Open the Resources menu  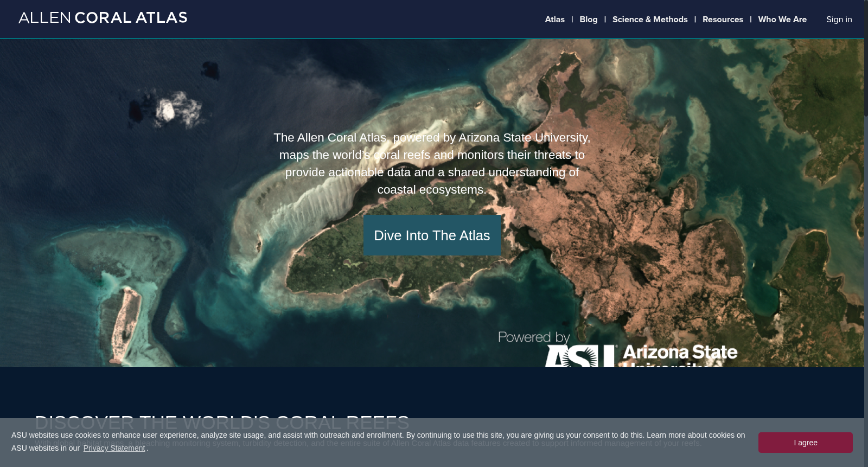[723, 20]
